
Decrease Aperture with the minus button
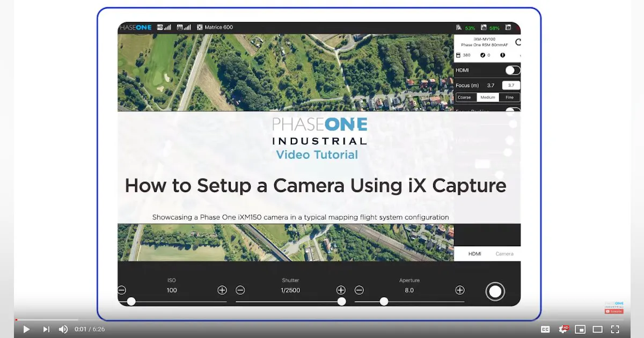point(359,290)
